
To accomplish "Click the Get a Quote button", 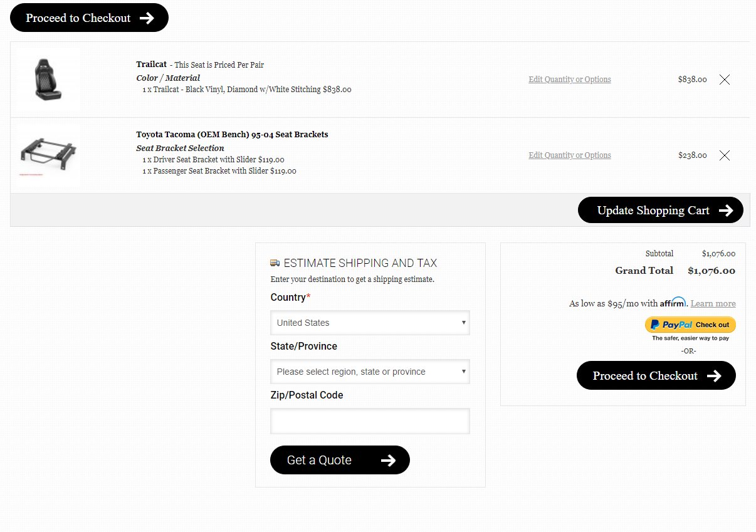I will (x=340, y=460).
